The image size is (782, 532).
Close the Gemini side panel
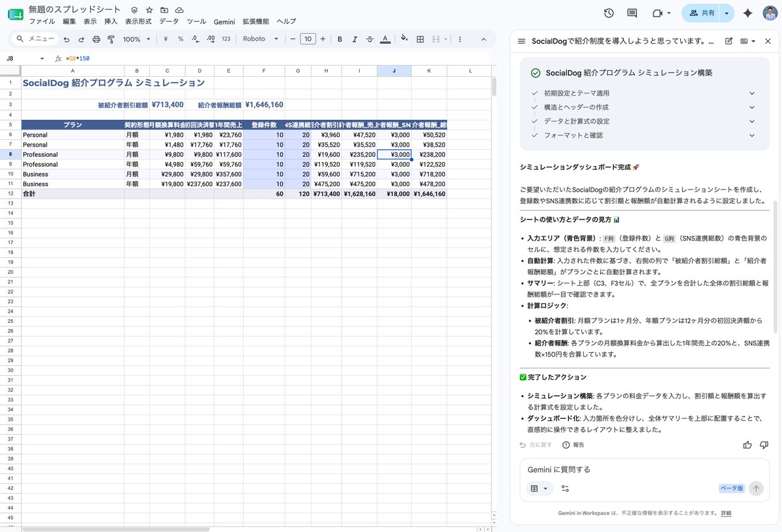click(768, 41)
